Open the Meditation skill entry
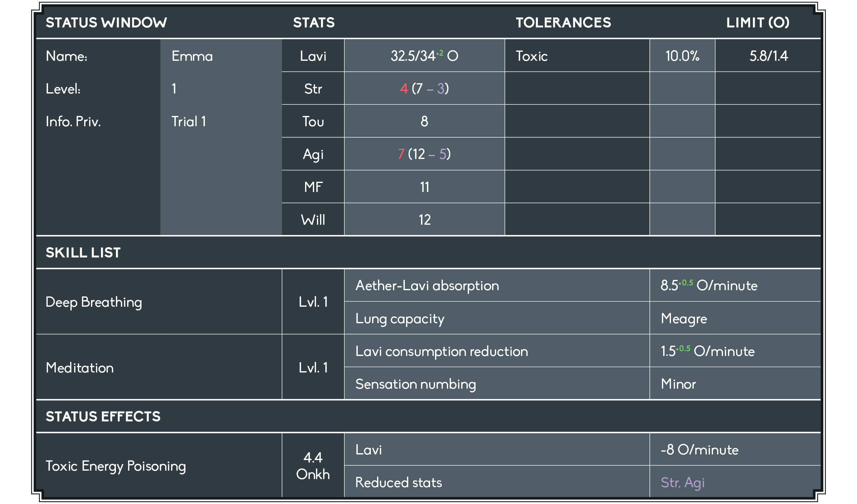Viewport: 857px width, 504px height. point(79,368)
